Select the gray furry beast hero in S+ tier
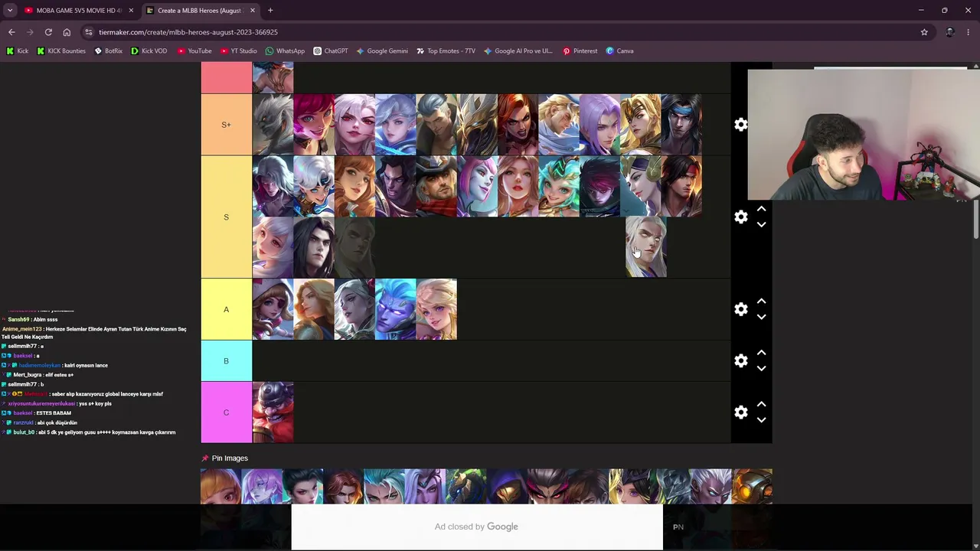Screen dimensions: 980x551 click(x=273, y=125)
